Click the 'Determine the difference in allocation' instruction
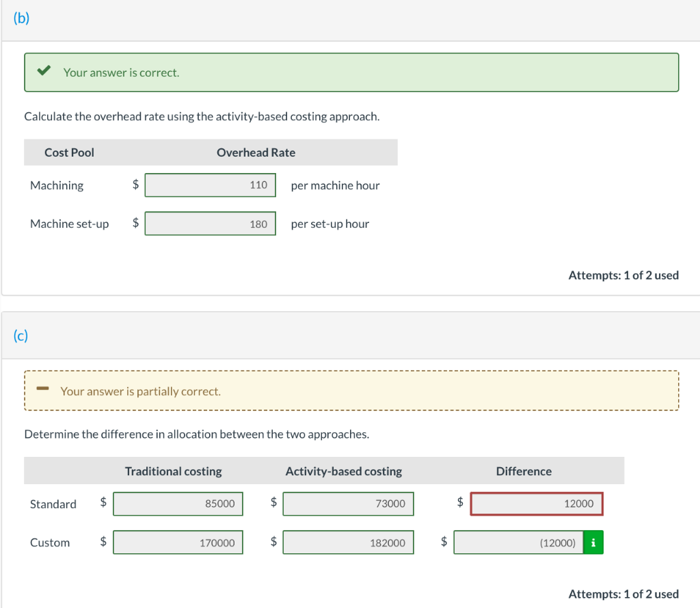This screenshot has height=608, width=700. [x=196, y=434]
